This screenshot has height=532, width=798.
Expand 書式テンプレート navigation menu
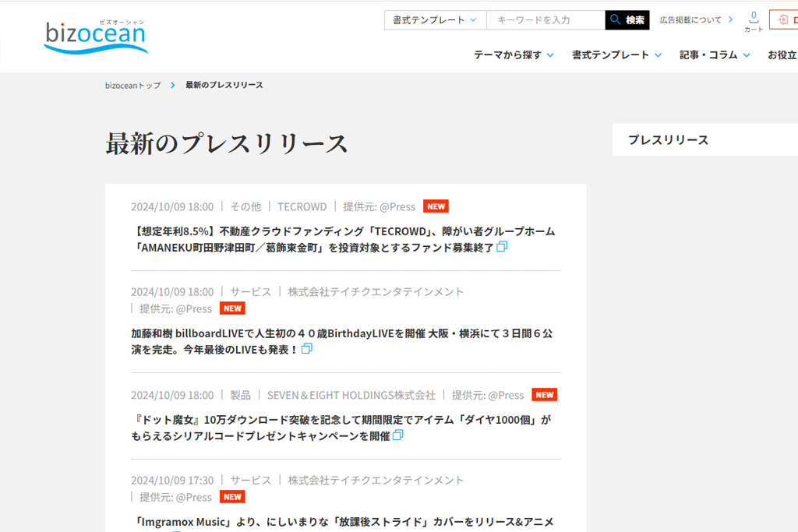point(617,55)
